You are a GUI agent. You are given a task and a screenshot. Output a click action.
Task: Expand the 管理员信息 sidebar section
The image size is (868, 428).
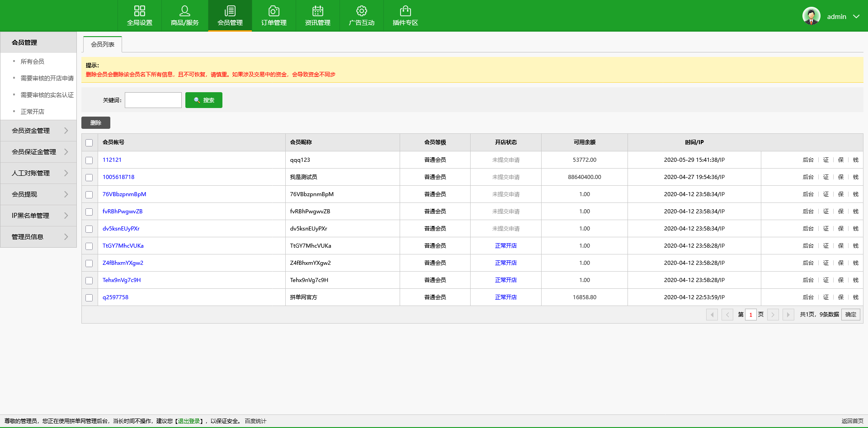point(38,237)
